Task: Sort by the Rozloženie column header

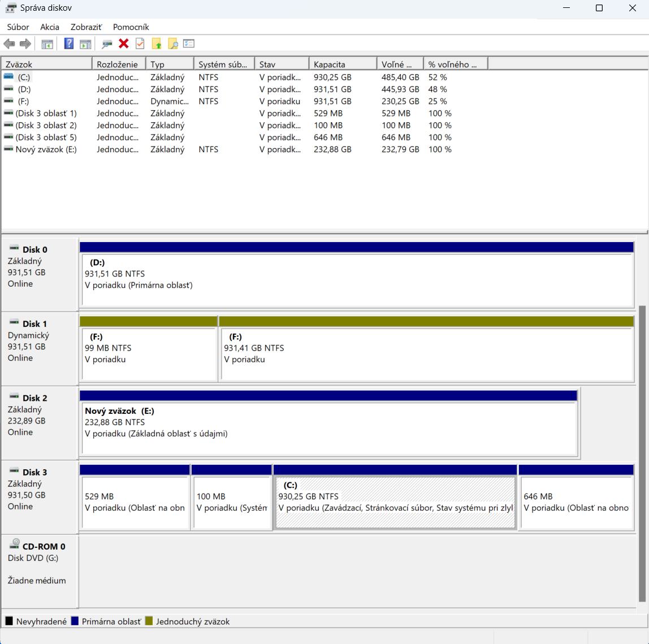Action: tap(119, 64)
